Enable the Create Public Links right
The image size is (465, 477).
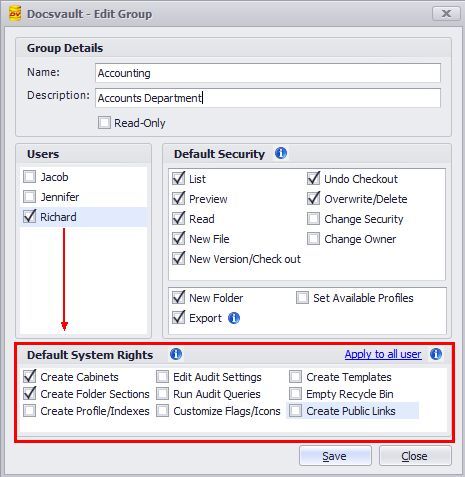click(x=295, y=411)
